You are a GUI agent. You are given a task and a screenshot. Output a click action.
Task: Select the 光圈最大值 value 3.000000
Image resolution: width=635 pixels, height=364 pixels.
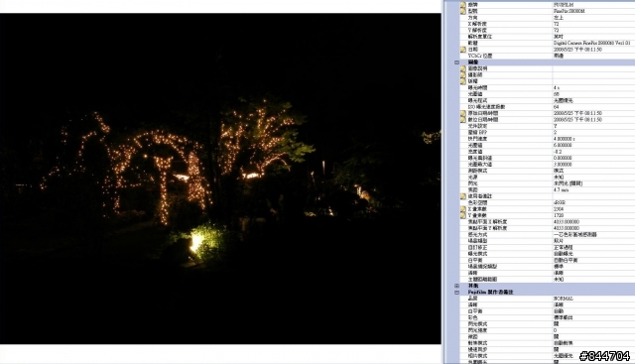tap(563, 165)
